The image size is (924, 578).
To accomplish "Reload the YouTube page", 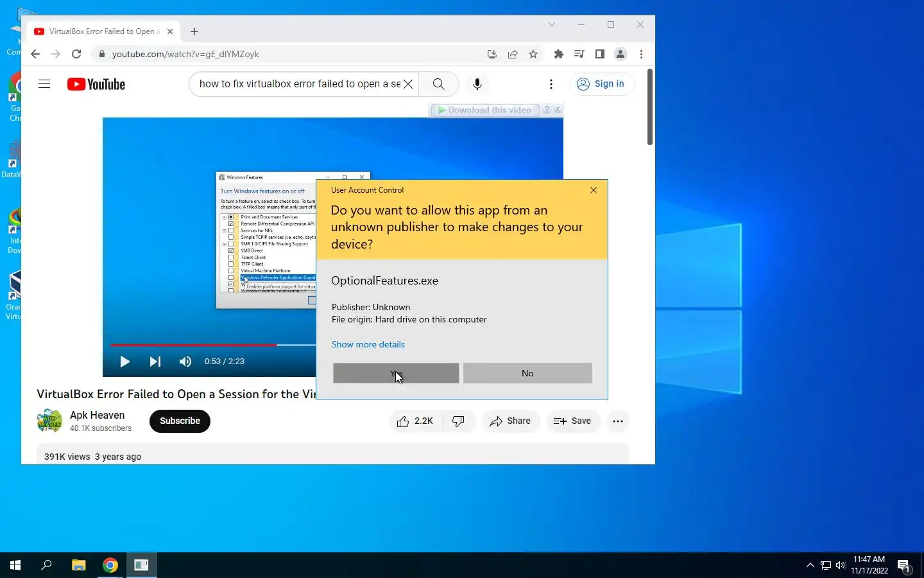I will [76, 54].
